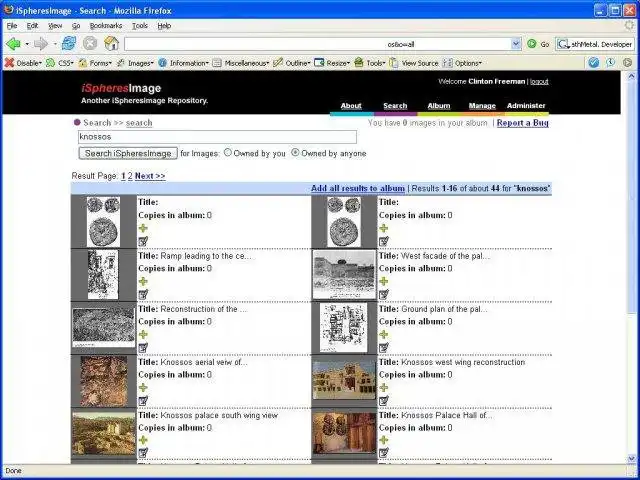Viewport: 640px width, 480px height.
Task: Click the Stop loading icon
Action: pyautogui.click(x=90, y=43)
